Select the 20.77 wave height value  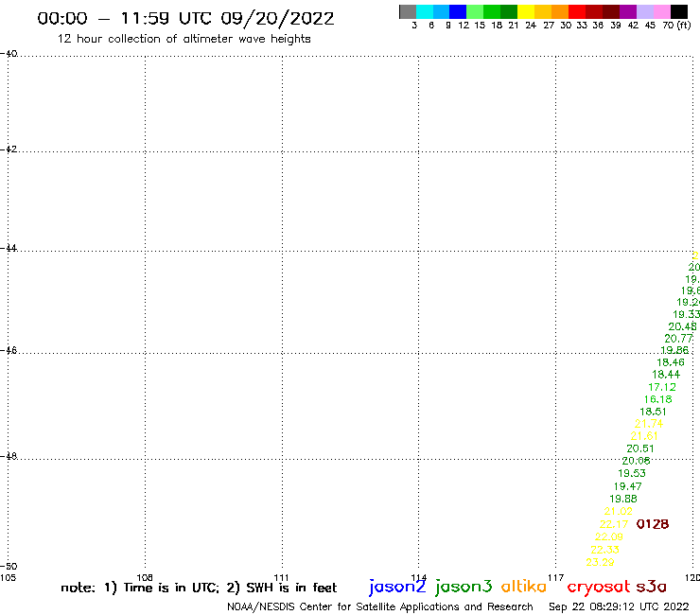[x=678, y=339]
